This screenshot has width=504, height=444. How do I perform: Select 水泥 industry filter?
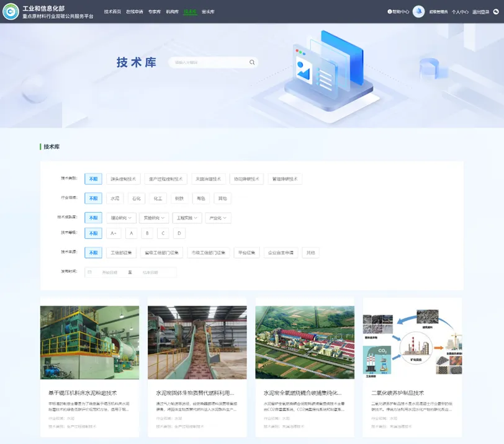114,198
